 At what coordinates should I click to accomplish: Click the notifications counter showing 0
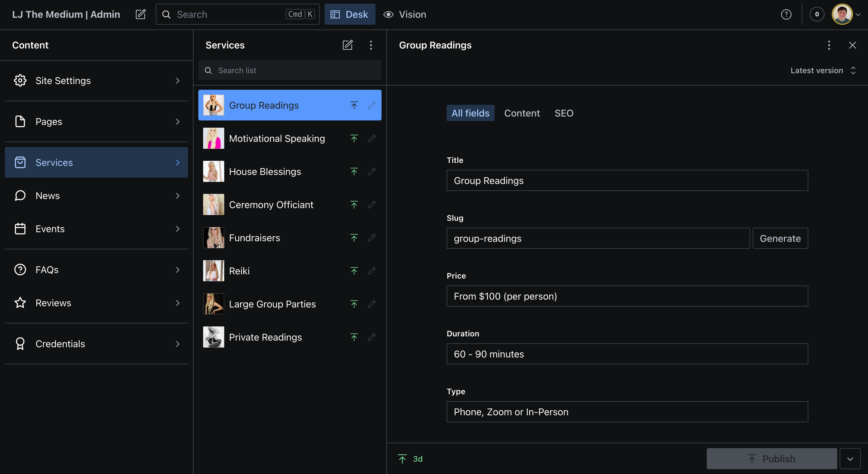coord(816,14)
